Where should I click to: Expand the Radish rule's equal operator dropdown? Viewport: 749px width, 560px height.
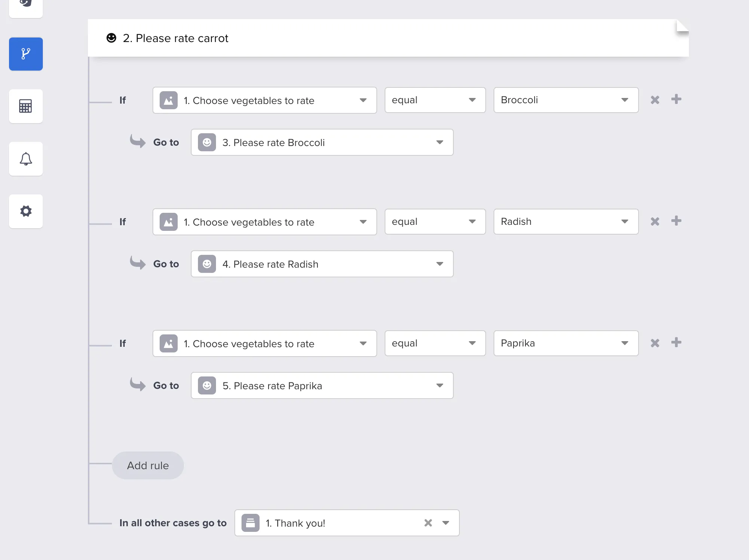(435, 222)
